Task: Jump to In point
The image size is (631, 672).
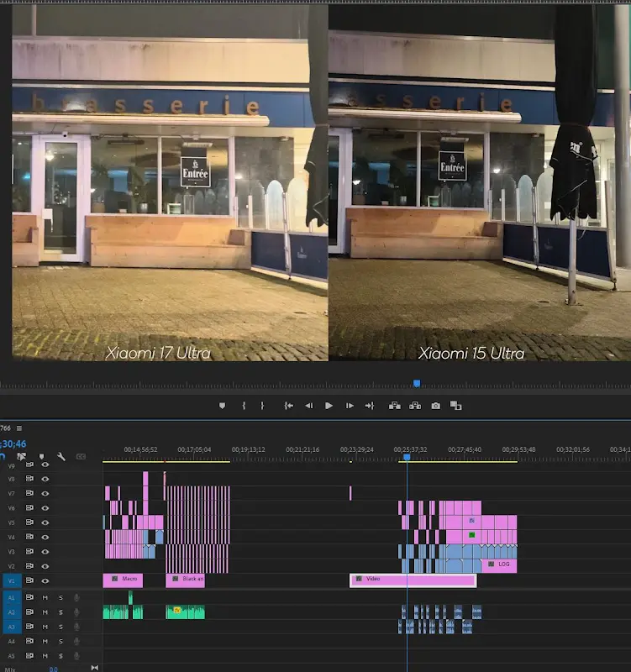Action: [x=288, y=406]
